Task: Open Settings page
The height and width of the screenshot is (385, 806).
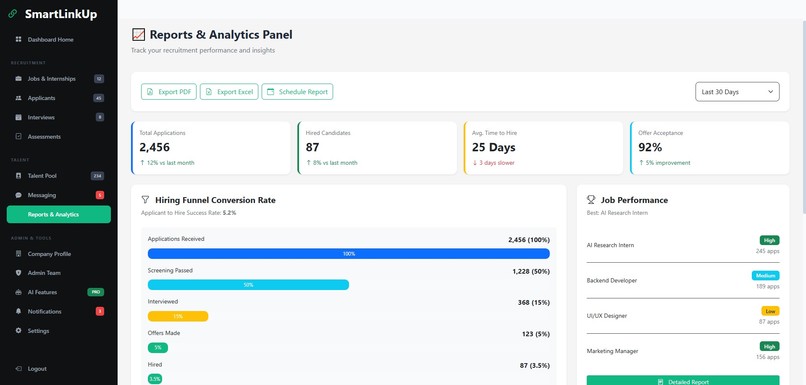Action: click(x=59, y=331)
